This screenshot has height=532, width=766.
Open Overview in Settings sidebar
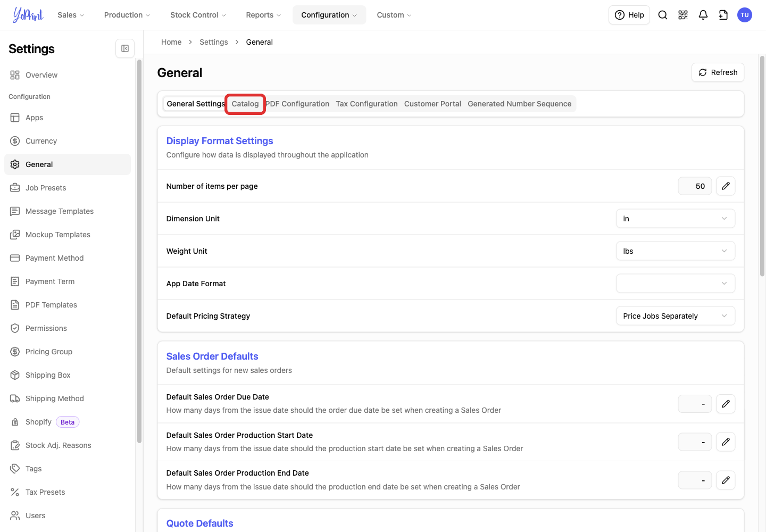(x=68, y=75)
